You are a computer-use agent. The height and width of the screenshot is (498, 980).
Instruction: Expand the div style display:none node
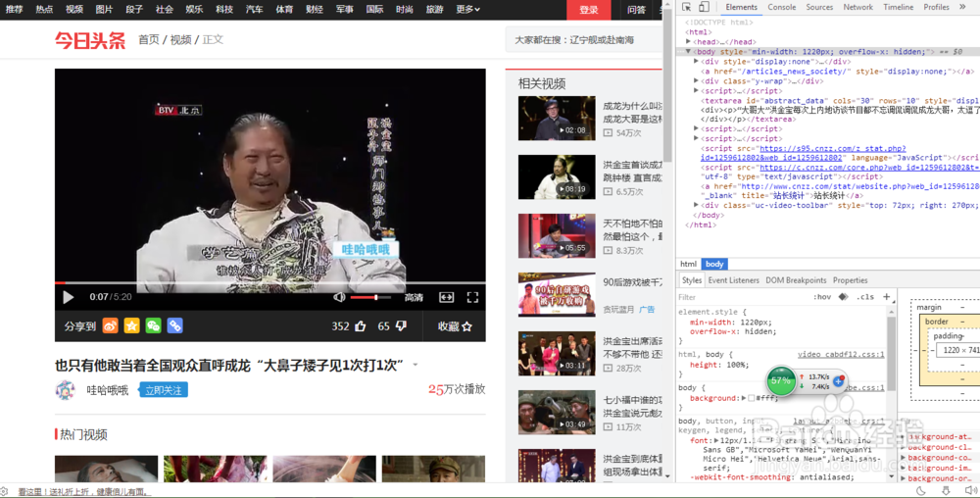(x=696, y=62)
